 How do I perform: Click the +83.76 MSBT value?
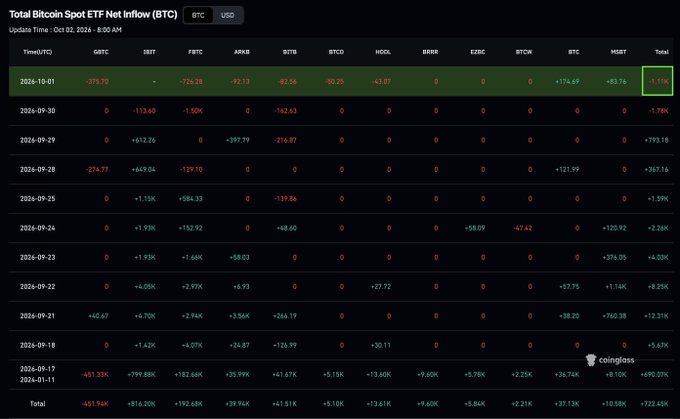pos(616,82)
